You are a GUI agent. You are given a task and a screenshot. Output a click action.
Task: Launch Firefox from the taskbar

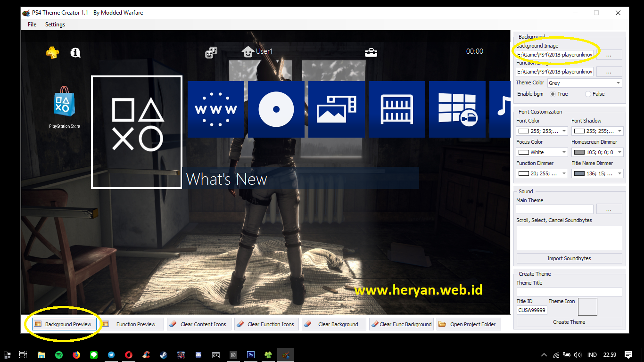[x=76, y=355]
